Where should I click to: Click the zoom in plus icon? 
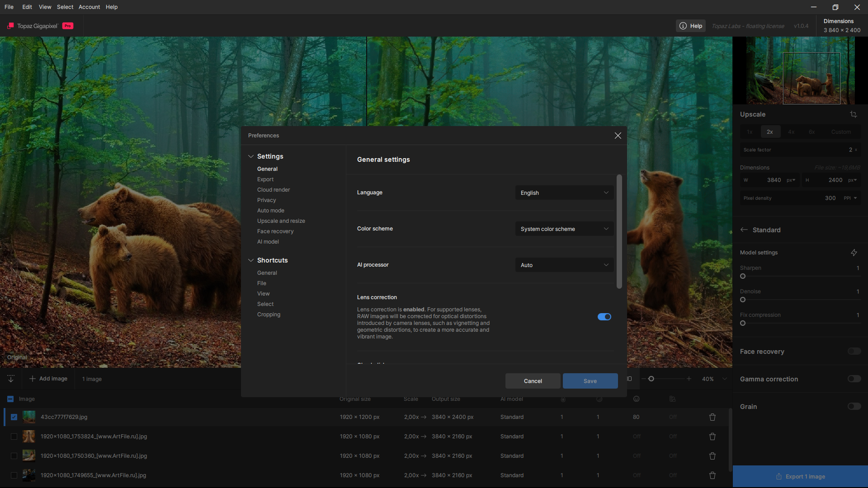(689, 379)
